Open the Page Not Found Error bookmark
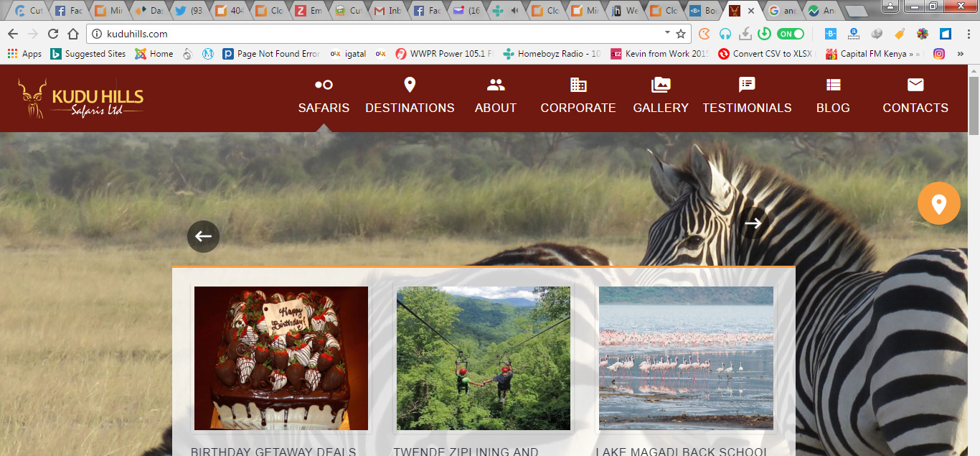Image resolution: width=980 pixels, height=456 pixels. coord(271,54)
